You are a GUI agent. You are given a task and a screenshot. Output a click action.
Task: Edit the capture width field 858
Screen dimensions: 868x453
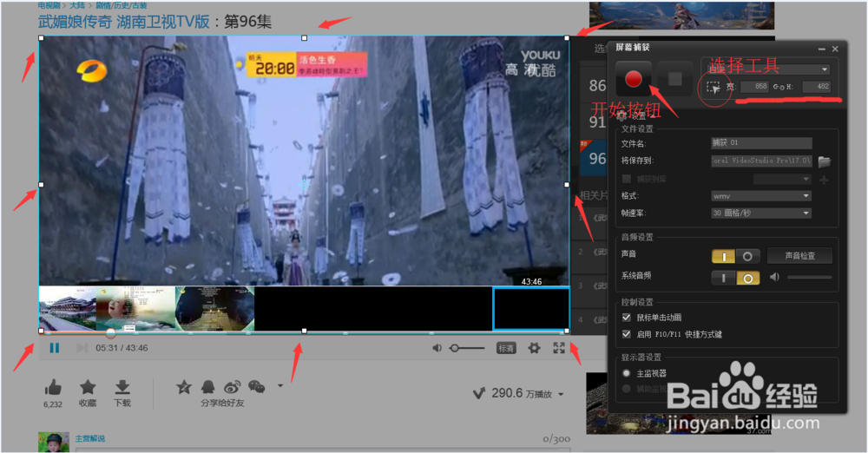point(754,87)
